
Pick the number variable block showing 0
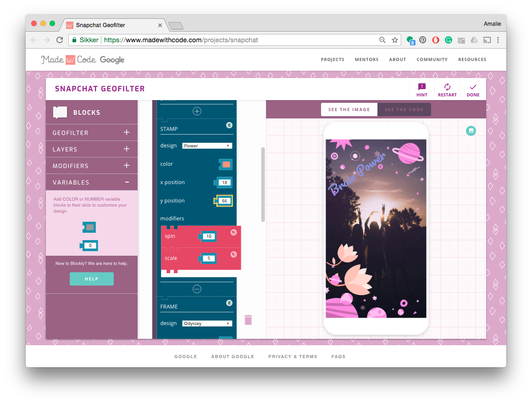click(x=89, y=246)
